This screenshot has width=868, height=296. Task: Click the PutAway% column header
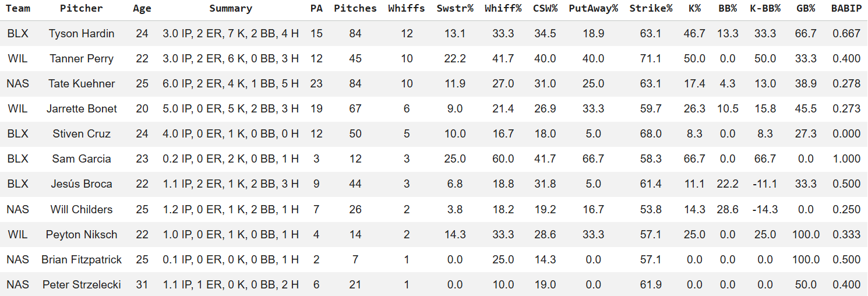click(x=593, y=9)
